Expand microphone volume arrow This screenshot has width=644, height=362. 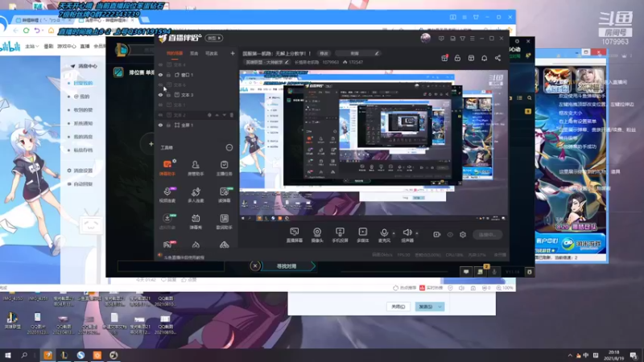[x=394, y=233]
